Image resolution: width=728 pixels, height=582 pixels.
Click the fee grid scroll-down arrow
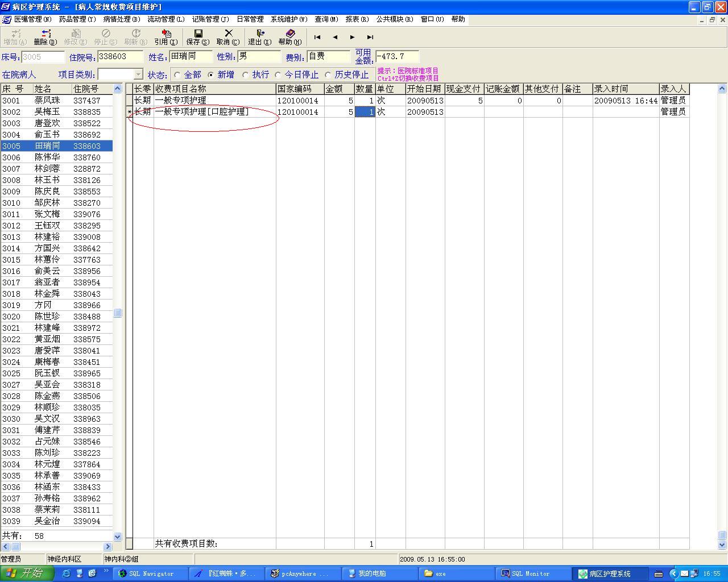pos(722,544)
